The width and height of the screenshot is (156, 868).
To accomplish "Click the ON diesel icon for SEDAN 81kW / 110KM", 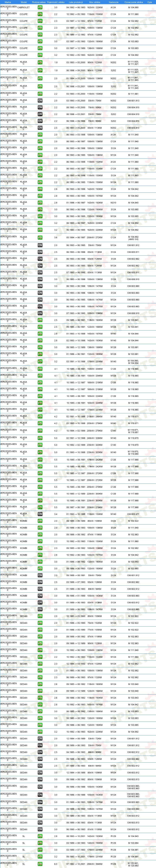I will [40, 830].
